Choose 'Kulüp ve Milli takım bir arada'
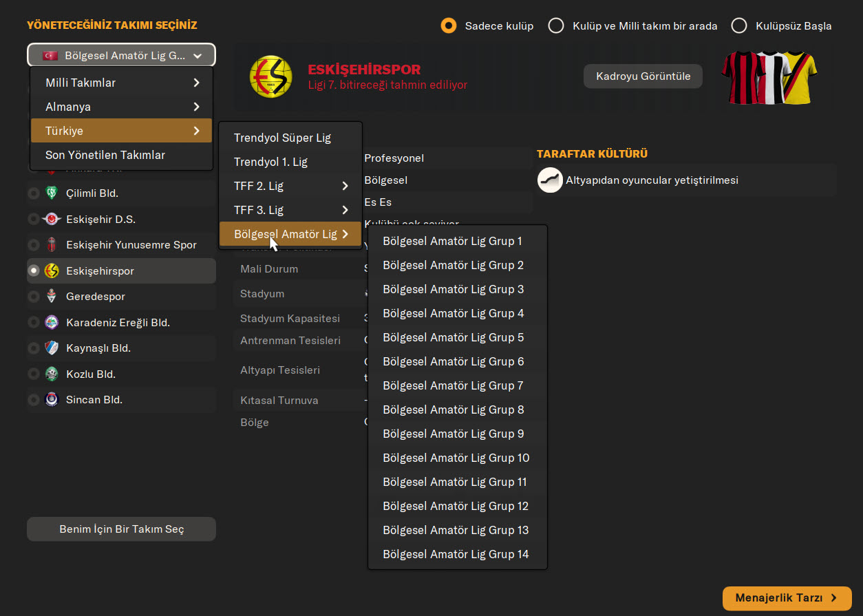The image size is (863, 616). tap(556, 26)
